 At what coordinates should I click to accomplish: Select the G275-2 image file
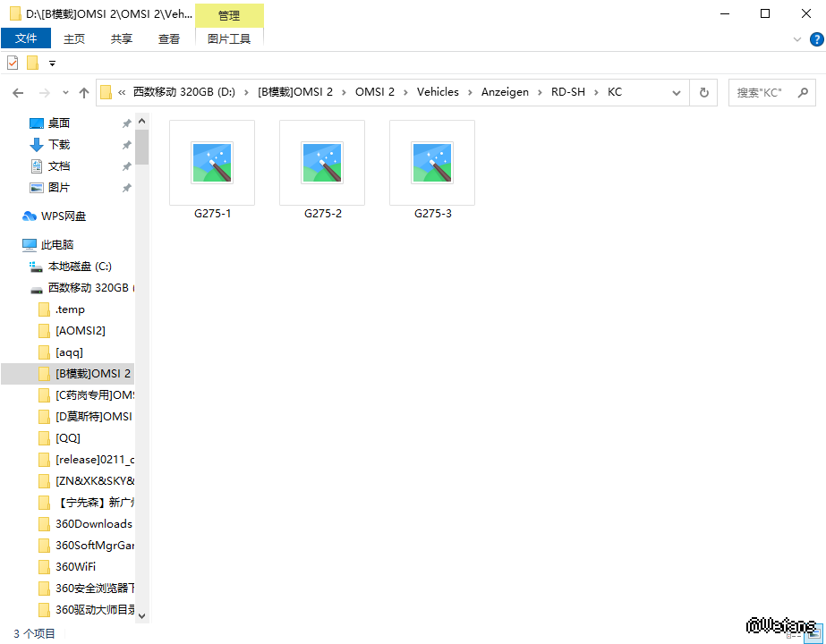coord(322,171)
